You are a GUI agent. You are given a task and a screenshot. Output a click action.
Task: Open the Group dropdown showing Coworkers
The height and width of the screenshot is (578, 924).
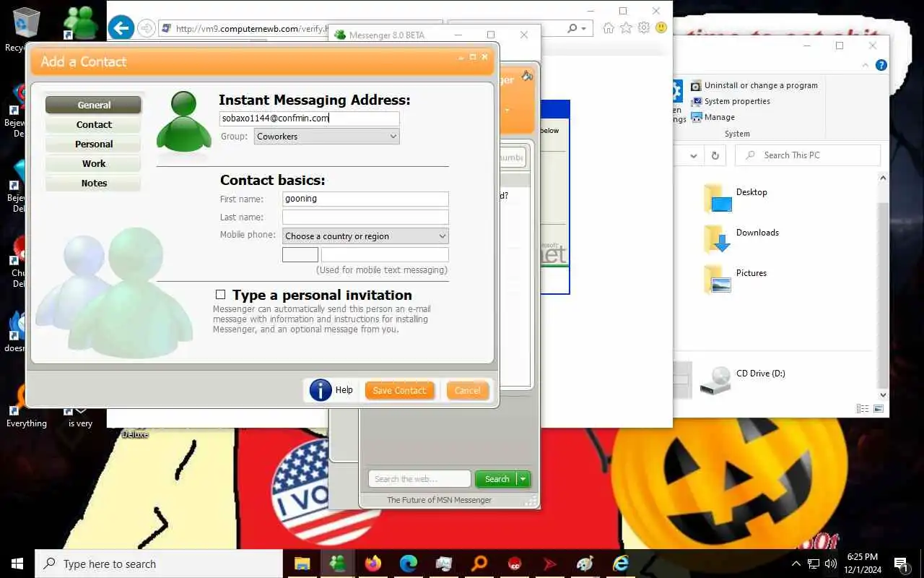[x=326, y=136]
